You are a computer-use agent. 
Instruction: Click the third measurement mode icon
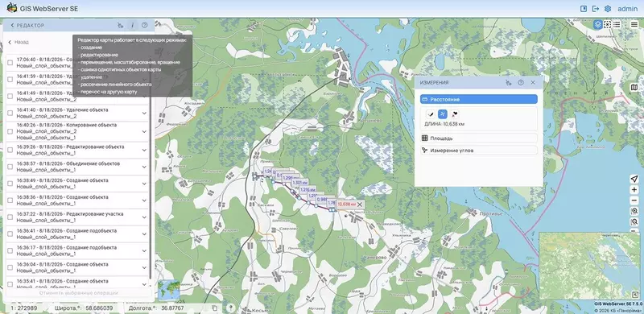click(455, 114)
